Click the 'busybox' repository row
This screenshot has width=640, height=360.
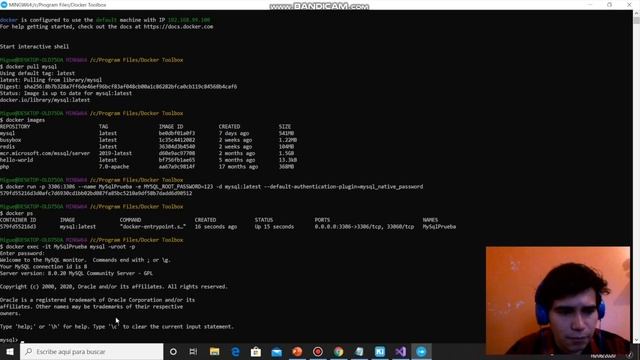[149, 140]
